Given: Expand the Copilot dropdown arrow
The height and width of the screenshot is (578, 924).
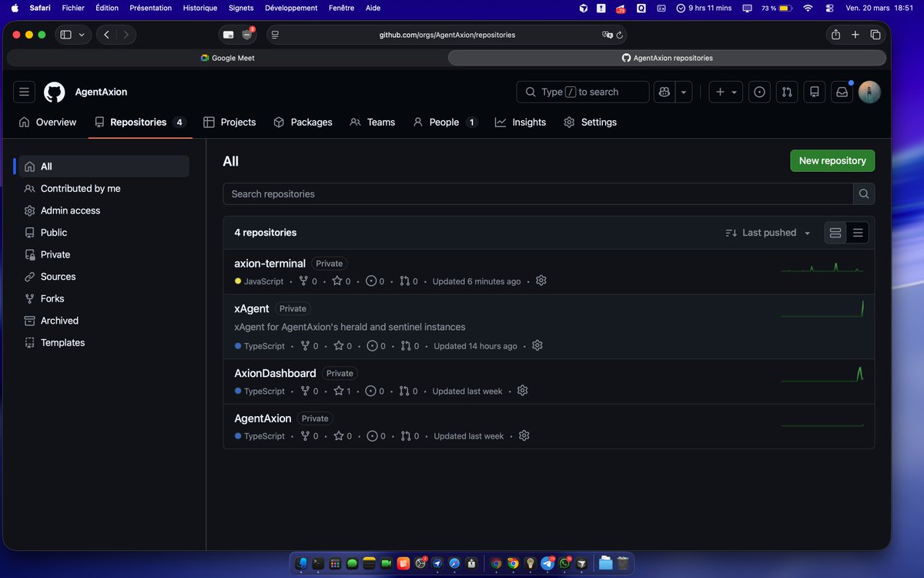Looking at the screenshot, I should point(684,92).
